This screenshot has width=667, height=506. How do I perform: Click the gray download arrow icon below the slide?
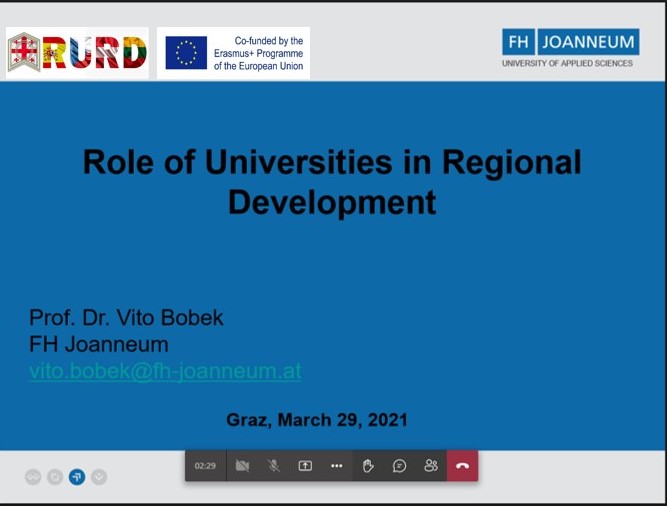(99, 477)
